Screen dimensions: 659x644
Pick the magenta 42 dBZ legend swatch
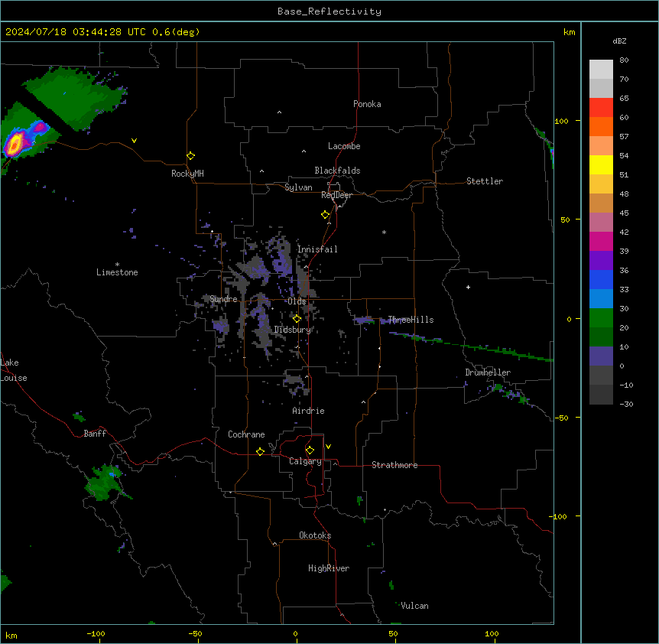(x=601, y=241)
